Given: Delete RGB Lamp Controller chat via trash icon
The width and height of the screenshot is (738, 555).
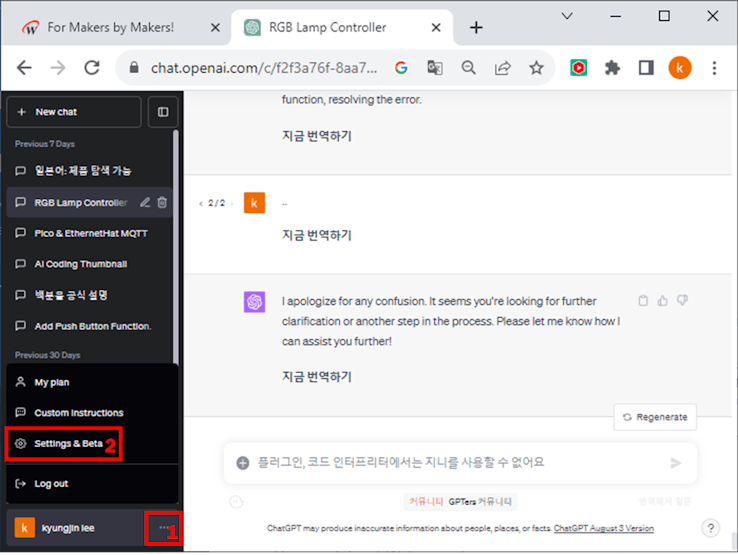Looking at the screenshot, I should [162, 202].
